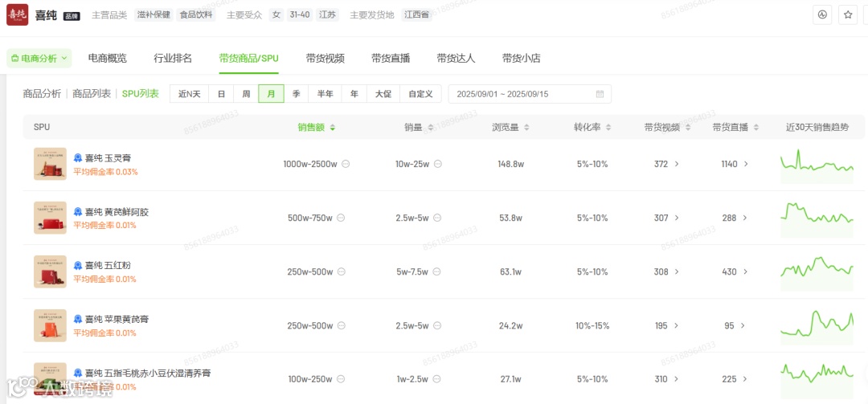The height and width of the screenshot is (404, 868).
Task: Click info icon beside 5w-7.5w sales volume
Action: [x=437, y=271]
